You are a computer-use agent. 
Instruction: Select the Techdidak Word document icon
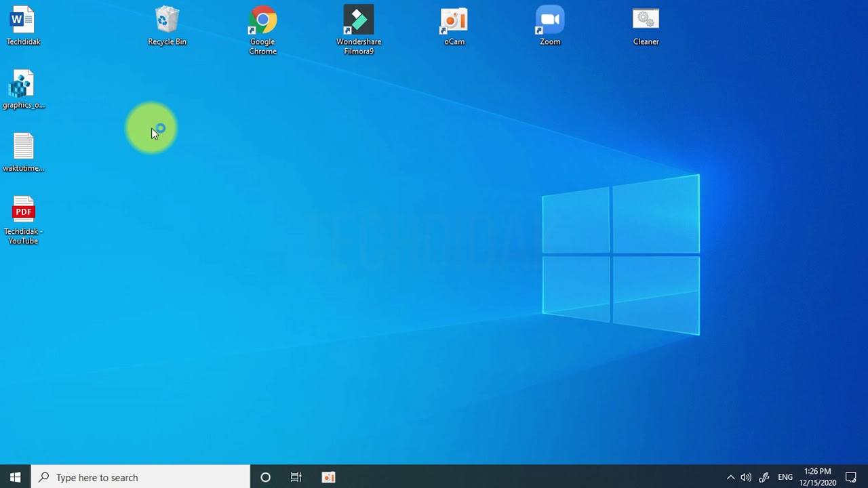click(x=23, y=26)
